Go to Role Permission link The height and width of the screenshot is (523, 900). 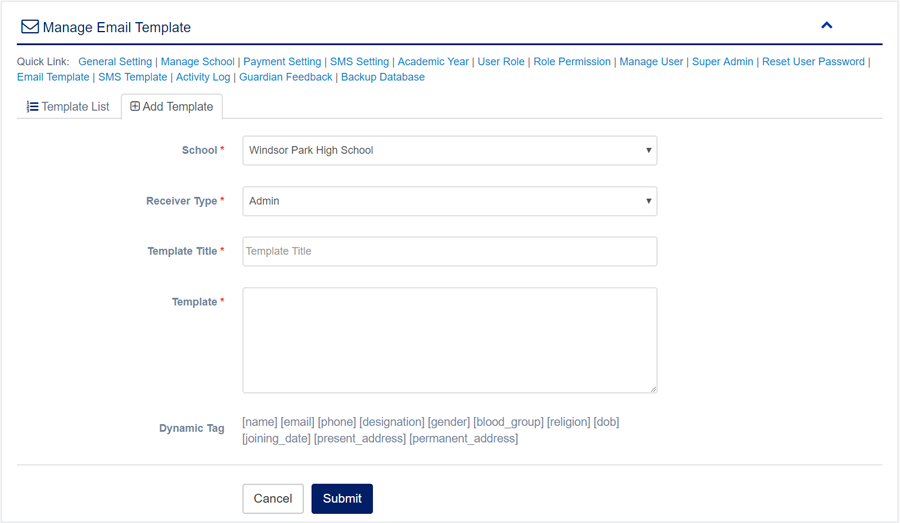coord(572,62)
